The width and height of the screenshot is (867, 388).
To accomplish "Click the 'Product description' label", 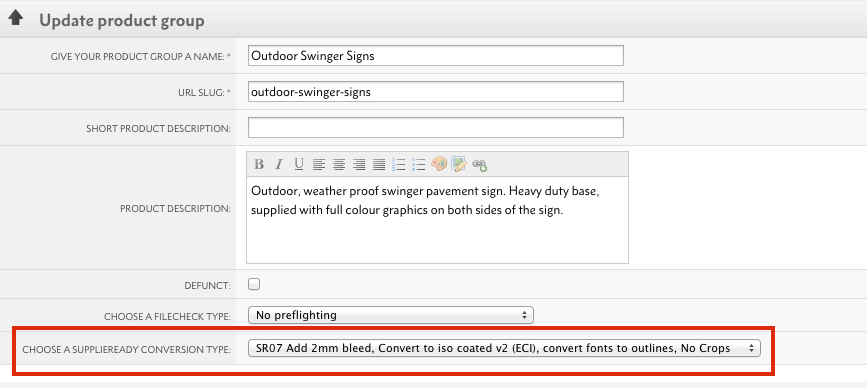I will [175, 209].
